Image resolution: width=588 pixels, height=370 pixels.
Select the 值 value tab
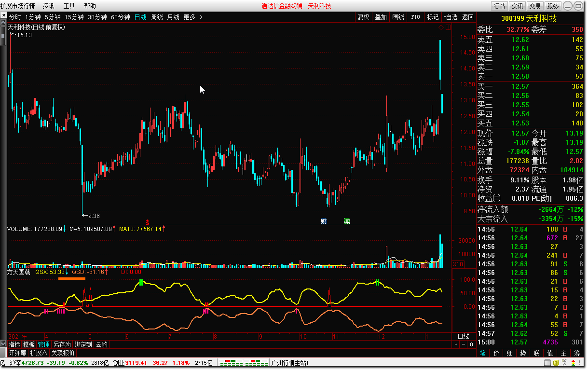click(550, 353)
